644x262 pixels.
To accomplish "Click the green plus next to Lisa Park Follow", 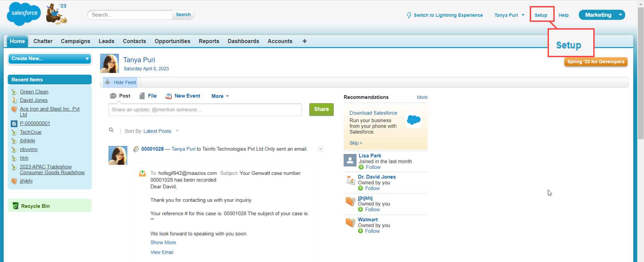I will [361, 167].
